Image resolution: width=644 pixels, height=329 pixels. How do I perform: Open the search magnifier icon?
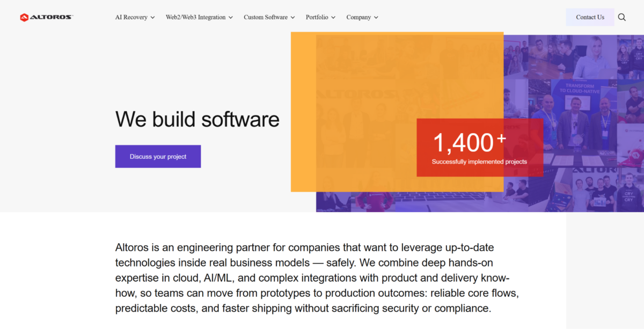[x=621, y=17]
